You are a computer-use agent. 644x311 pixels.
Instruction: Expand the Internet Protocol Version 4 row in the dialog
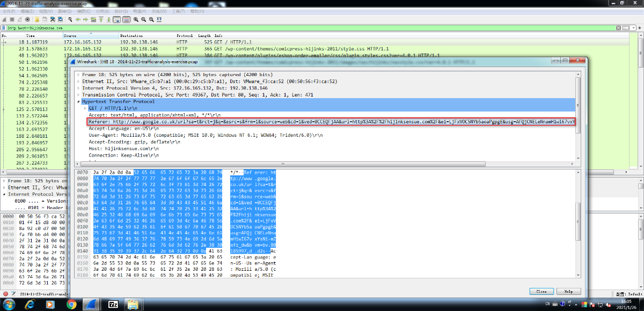click(x=79, y=88)
